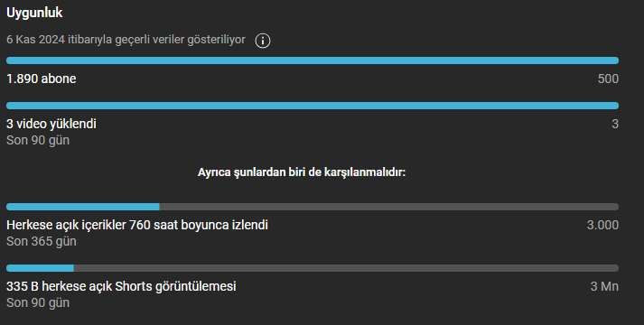Screen dimensions: 644x325
Task: Click the 'Son 90 gün' under video uploads
Action: [38, 140]
